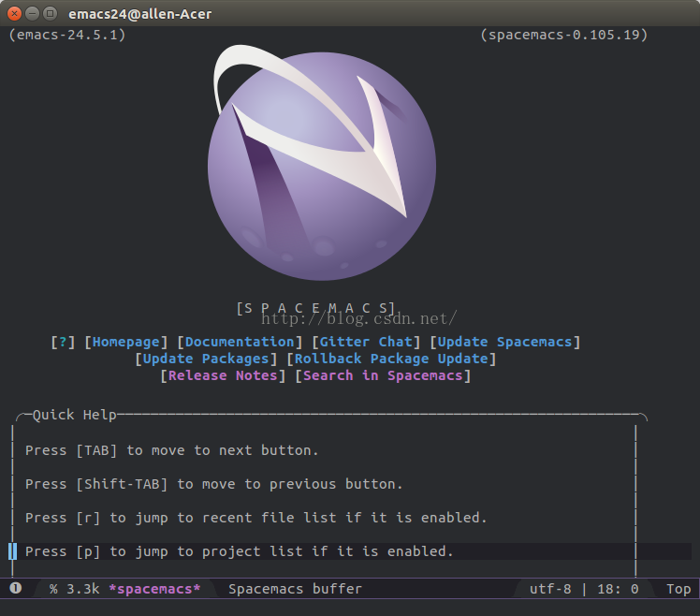Click Update Spacemacs button
The height and width of the screenshot is (616, 700).
[x=505, y=343]
